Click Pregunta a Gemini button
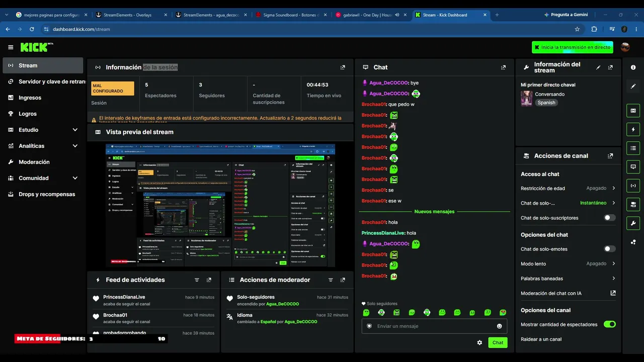This screenshot has width=644, height=362. click(x=566, y=15)
